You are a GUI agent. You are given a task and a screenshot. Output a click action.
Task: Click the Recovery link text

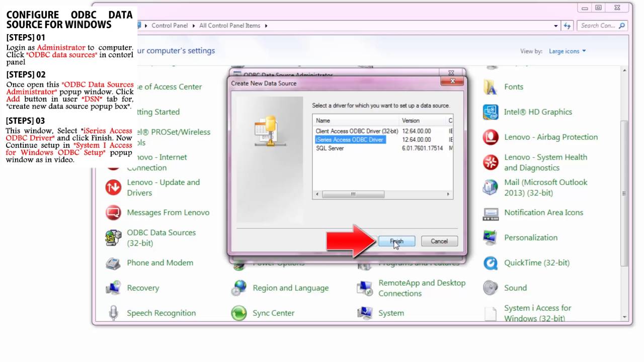[143, 288]
